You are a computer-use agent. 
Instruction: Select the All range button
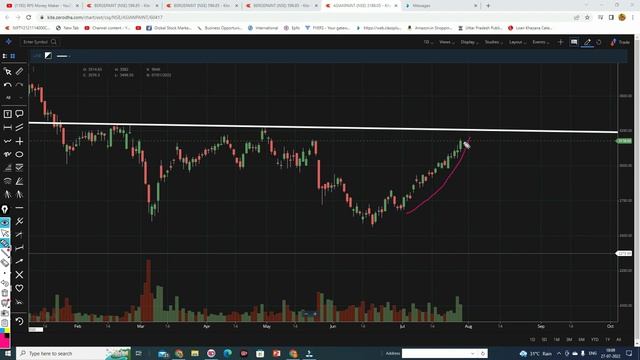tap(619, 340)
